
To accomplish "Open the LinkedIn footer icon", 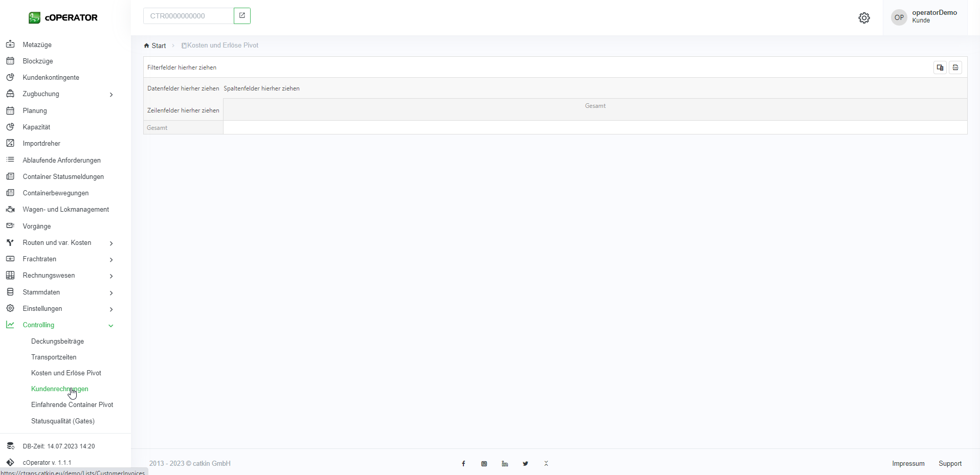I will [x=505, y=464].
